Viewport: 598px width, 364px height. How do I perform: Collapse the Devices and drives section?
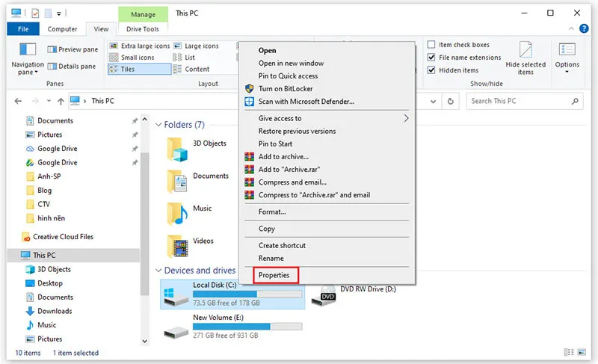158,271
